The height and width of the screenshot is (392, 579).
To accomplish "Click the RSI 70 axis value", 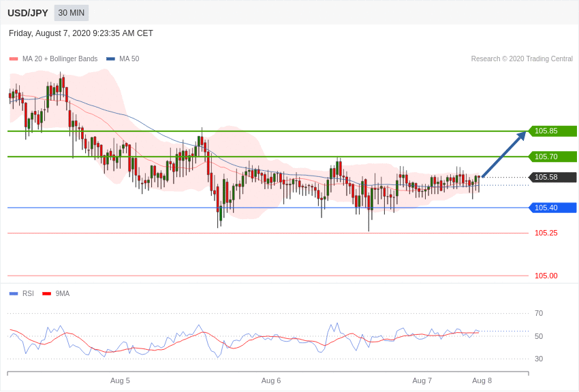I will tap(539, 314).
